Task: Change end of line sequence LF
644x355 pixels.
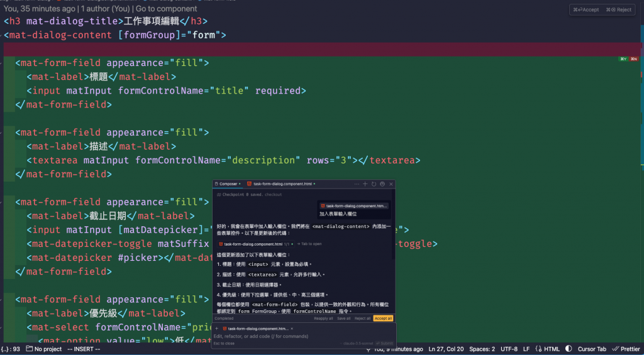Action: click(526, 349)
